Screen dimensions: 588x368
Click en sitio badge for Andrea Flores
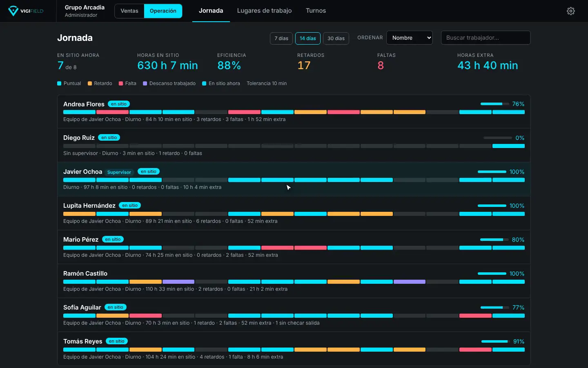point(119,104)
